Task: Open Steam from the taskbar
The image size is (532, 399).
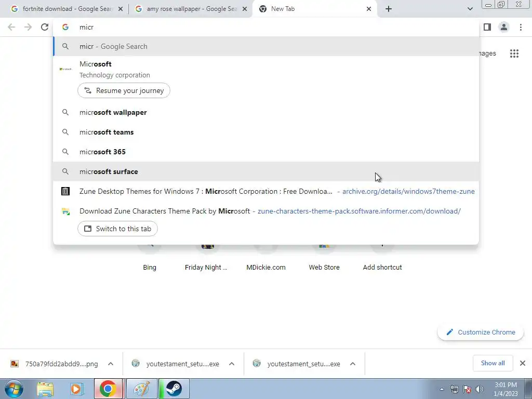Action: [174, 389]
